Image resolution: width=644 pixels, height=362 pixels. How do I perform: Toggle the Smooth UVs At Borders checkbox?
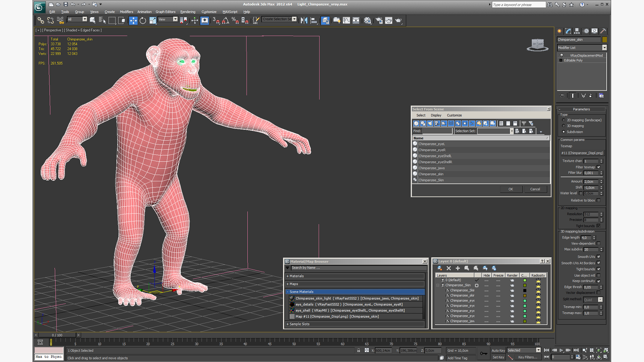pyautogui.click(x=598, y=263)
